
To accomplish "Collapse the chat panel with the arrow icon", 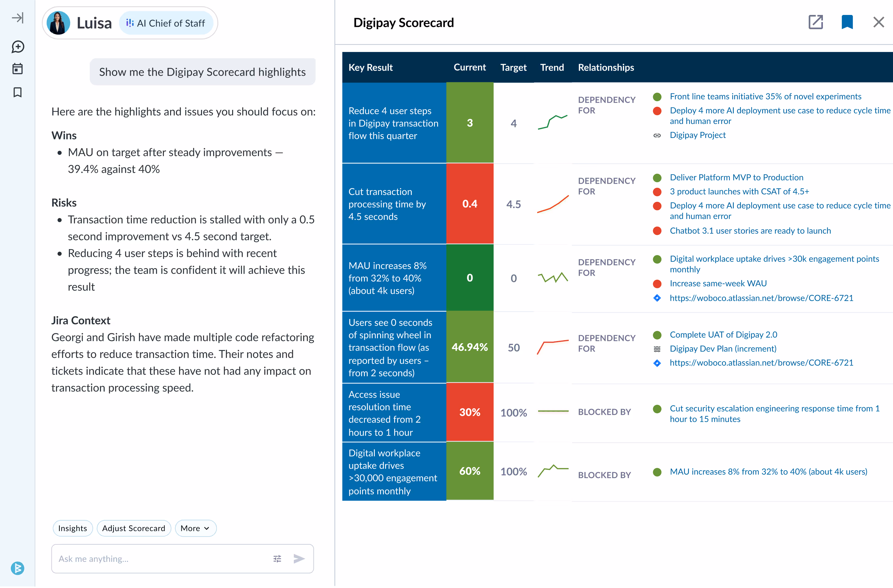I will (17, 18).
